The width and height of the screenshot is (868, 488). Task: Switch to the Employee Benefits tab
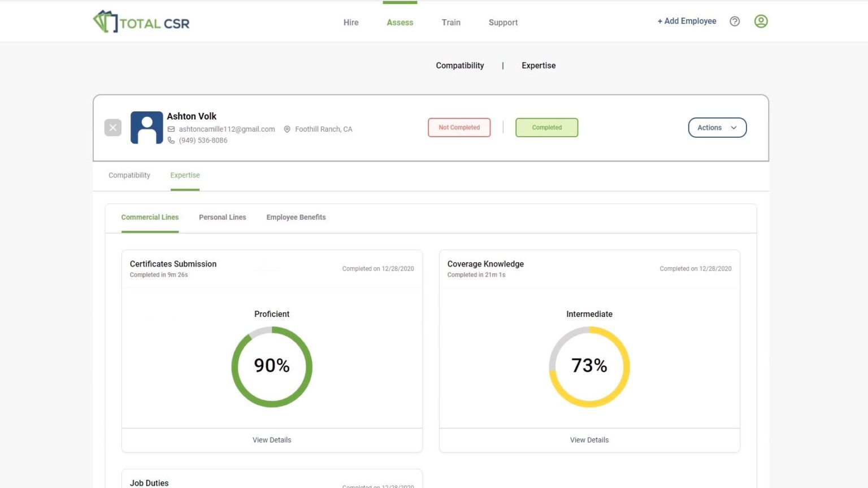296,217
